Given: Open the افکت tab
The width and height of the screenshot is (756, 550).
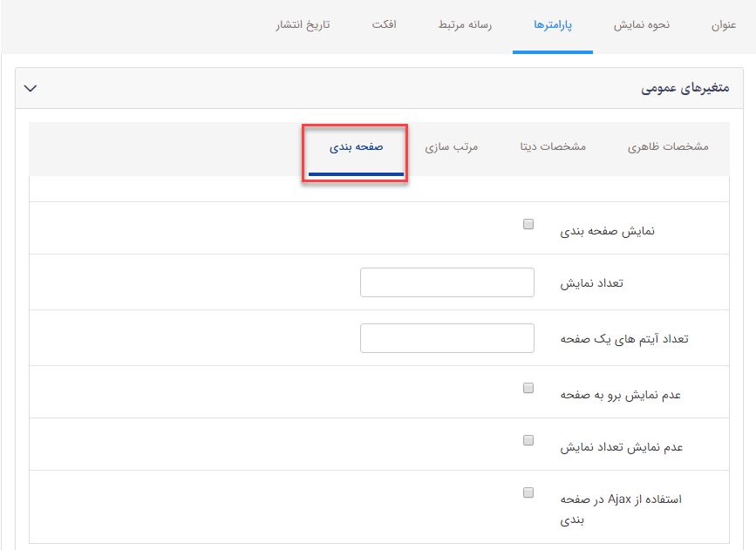Looking at the screenshot, I should (x=384, y=25).
